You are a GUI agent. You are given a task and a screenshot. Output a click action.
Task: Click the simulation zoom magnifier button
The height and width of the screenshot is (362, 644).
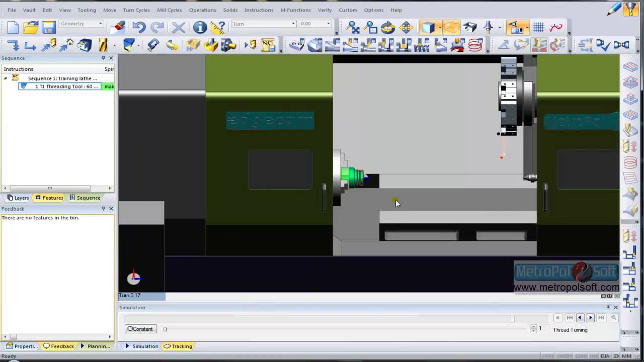tap(614, 318)
